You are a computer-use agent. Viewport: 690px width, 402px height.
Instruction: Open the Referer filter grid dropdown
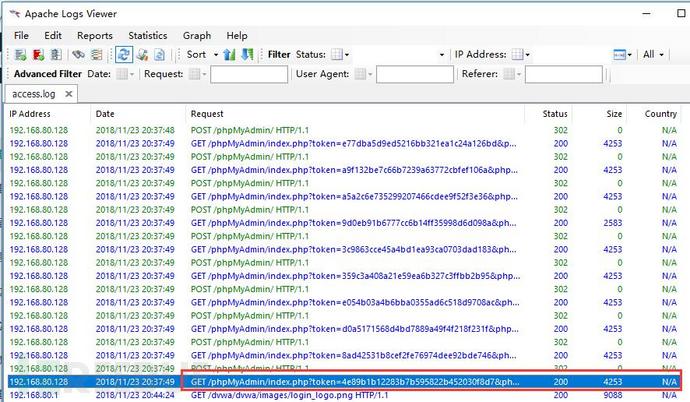pos(512,74)
